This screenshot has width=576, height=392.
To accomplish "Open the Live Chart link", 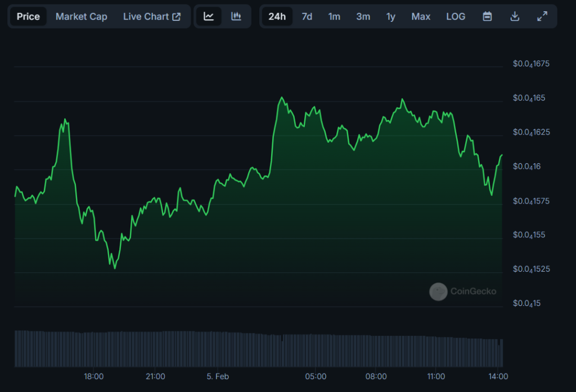I will (x=152, y=16).
